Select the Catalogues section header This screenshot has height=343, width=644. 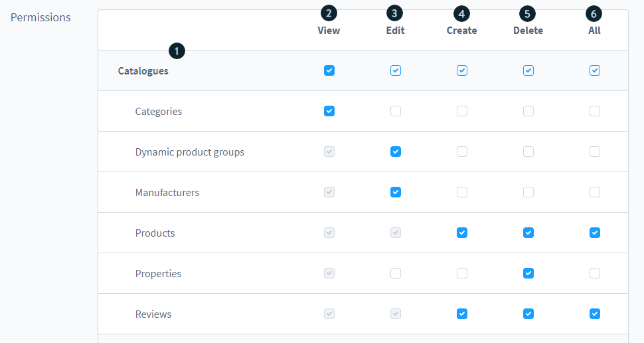point(143,71)
